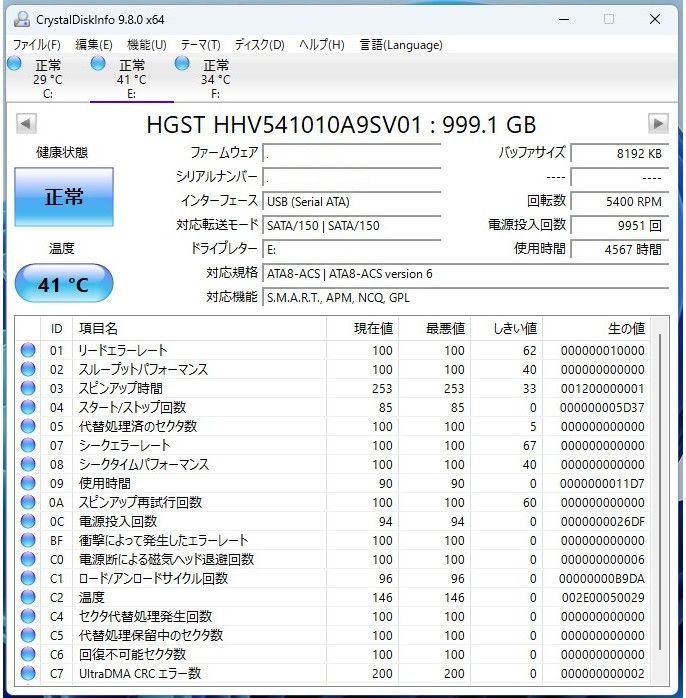Open the 編集(E) menu

click(94, 45)
